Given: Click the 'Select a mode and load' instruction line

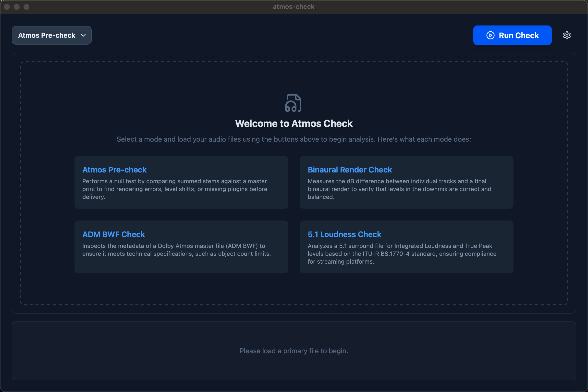Looking at the screenshot, I should click(x=294, y=139).
